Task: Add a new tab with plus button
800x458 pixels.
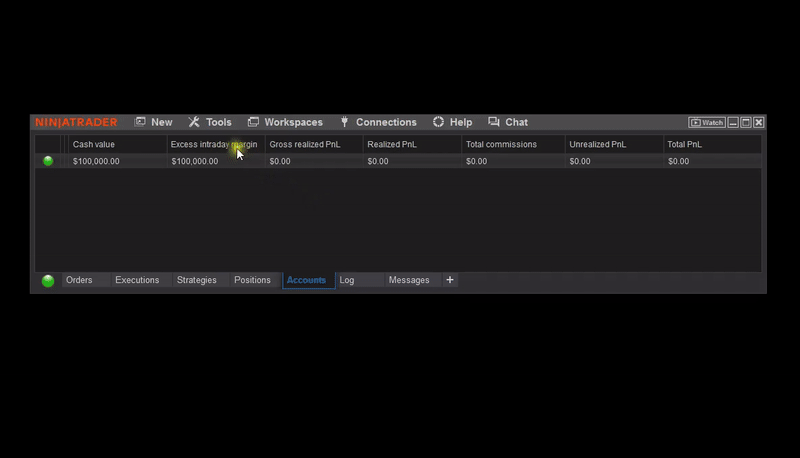Action: 450,280
